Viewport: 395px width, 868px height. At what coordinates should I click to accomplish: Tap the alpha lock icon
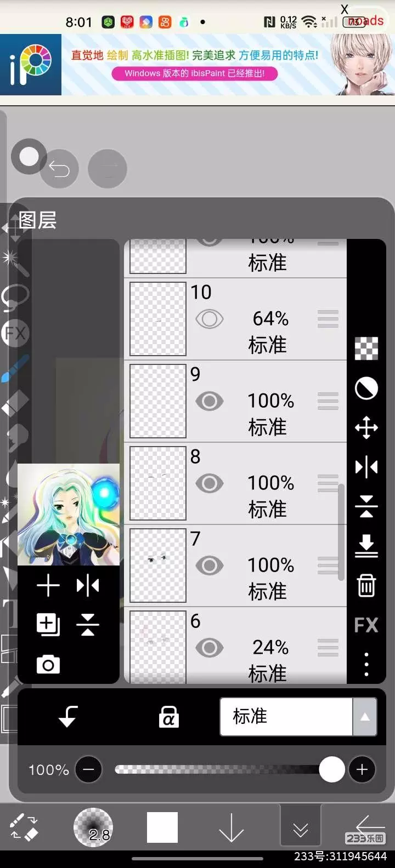pos(169,717)
